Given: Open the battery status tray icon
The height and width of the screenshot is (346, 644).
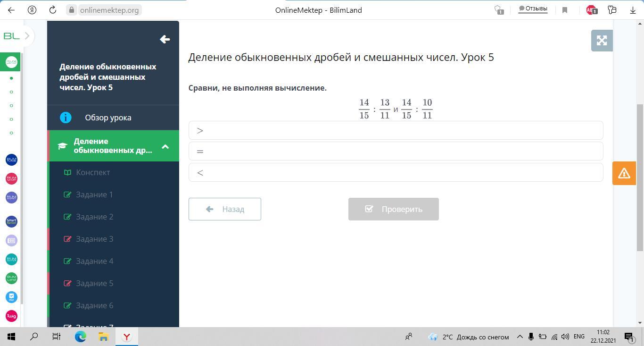Looking at the screenshot, I should [x=543, y=337].
